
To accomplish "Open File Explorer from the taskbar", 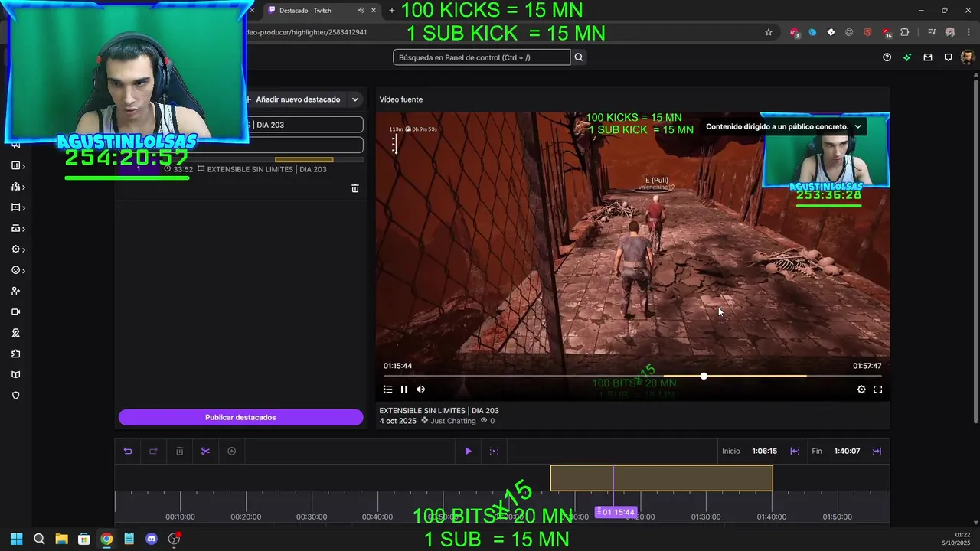I will 61,539.
